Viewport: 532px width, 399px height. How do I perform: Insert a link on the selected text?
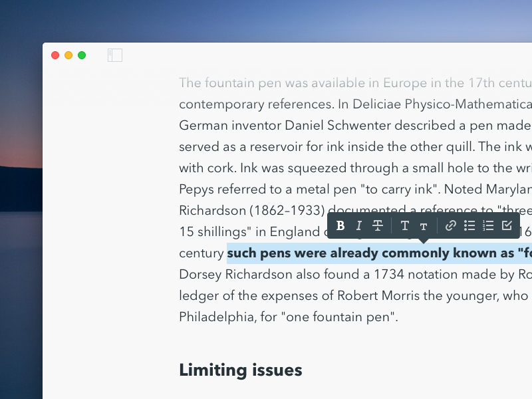[x=450, y=226]
